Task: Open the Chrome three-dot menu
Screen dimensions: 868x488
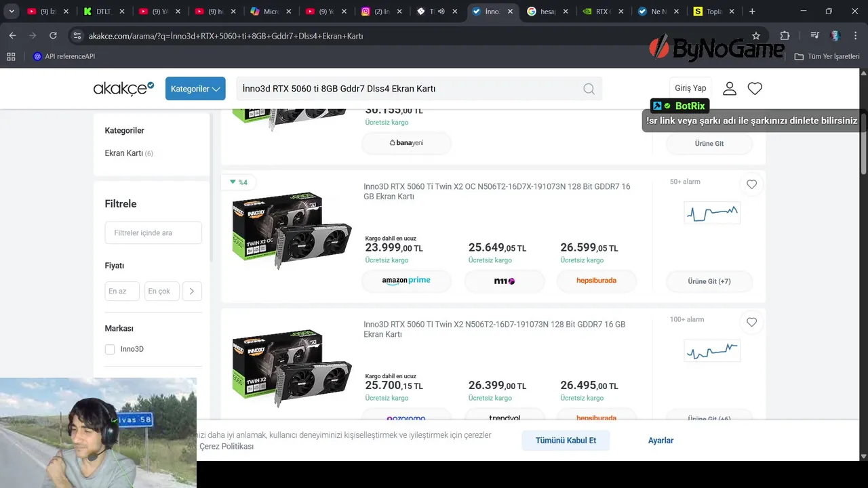Action: coord(855,35)
